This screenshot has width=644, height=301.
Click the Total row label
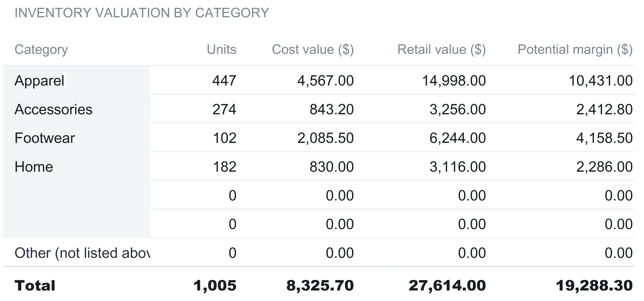35,285
